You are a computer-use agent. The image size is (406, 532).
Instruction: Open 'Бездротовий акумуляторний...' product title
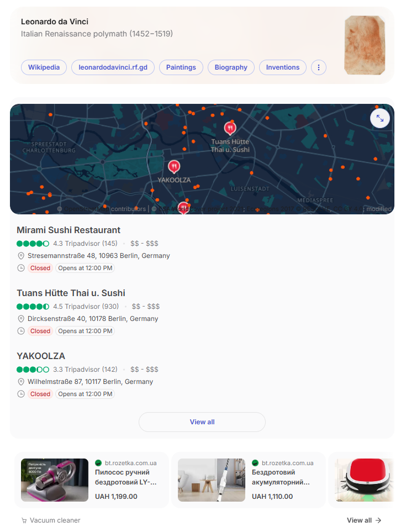(x=281, y=477)
